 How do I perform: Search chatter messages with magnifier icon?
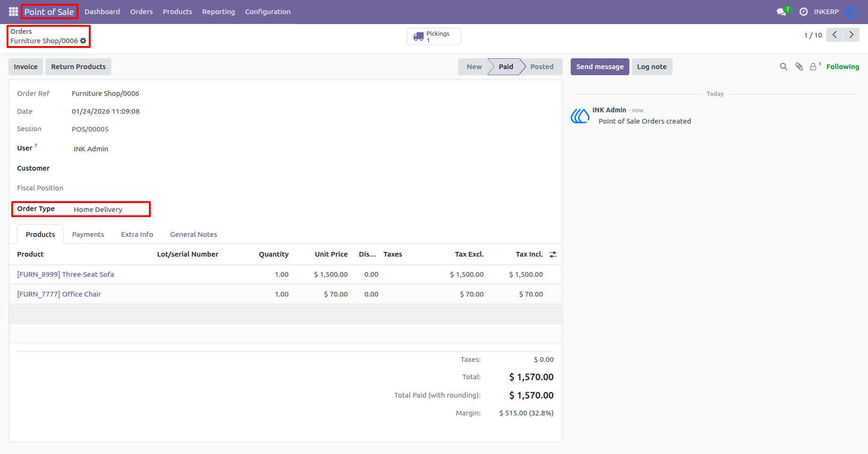click(x=783, y=67)
